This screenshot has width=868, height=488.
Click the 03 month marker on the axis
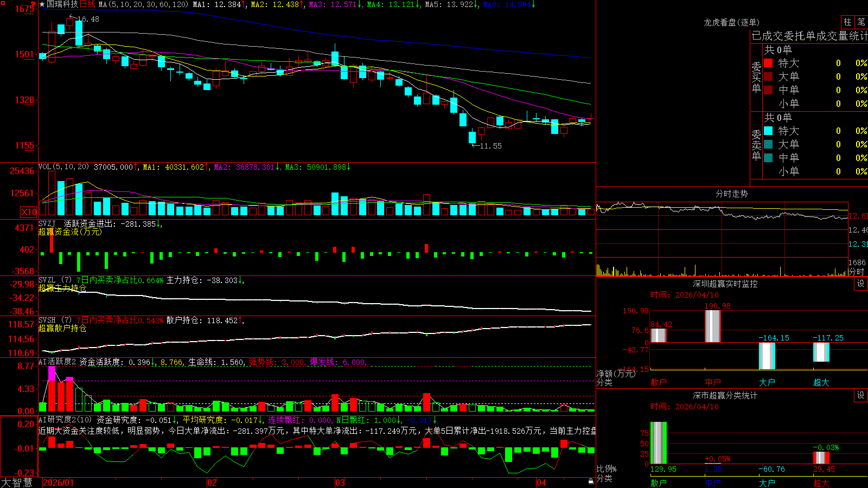(340, 483)
